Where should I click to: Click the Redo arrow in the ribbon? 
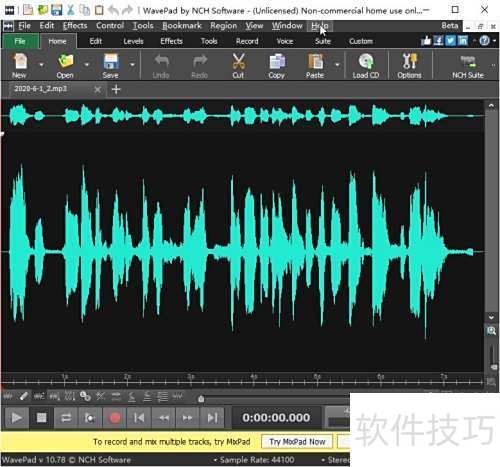click(x=200, y=61)
